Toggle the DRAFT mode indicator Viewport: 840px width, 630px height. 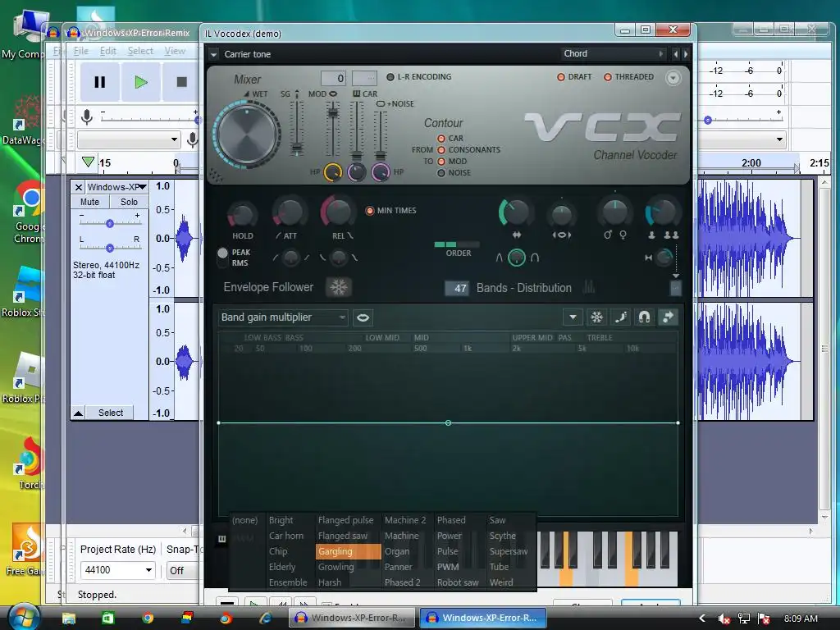point(574,77)
